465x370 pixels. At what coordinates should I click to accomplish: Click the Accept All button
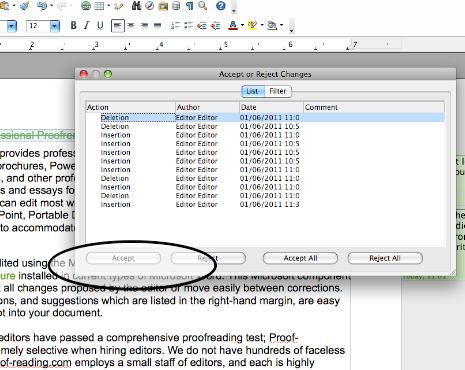pyautogui.click(x=300, y=258)
